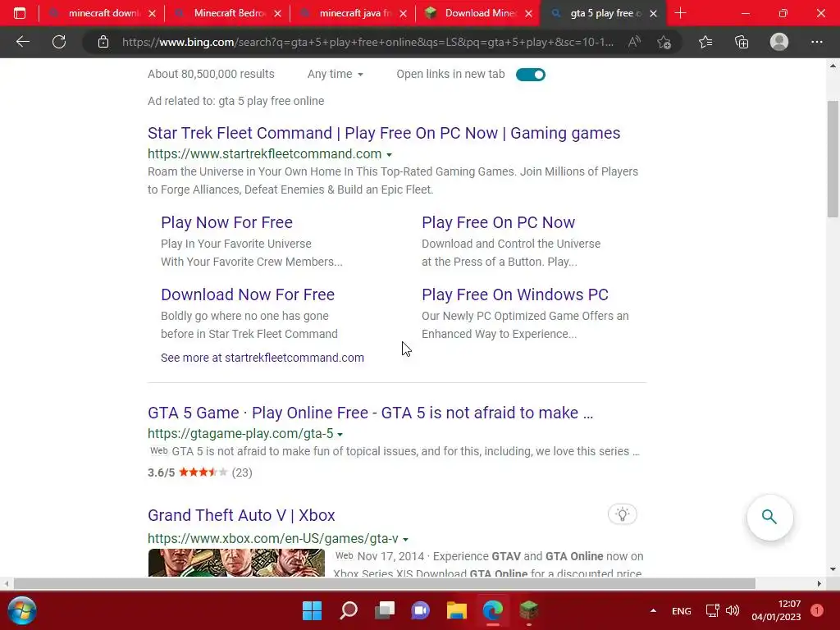Open the Minecraft block icon in taskbar
This screenshot has height=630, width=840.
[x=529, y=609]
